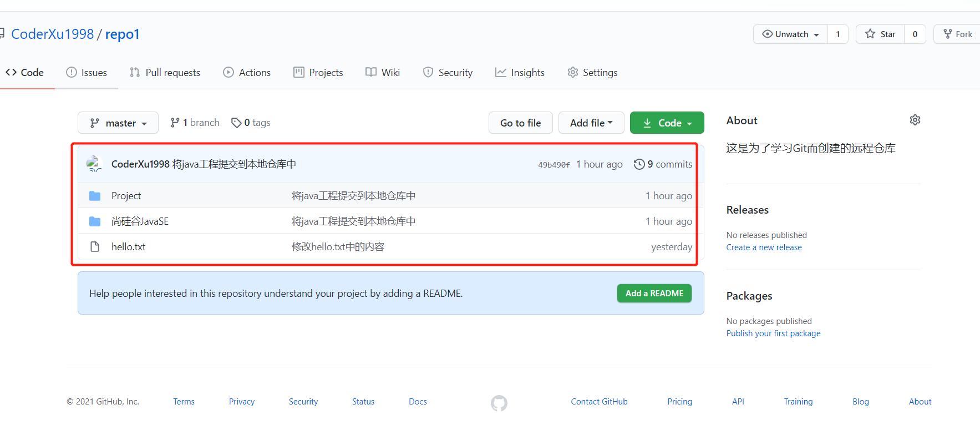Open the CoderXu1998 owner profile link

pyautogui.click(x=53, y=34)
